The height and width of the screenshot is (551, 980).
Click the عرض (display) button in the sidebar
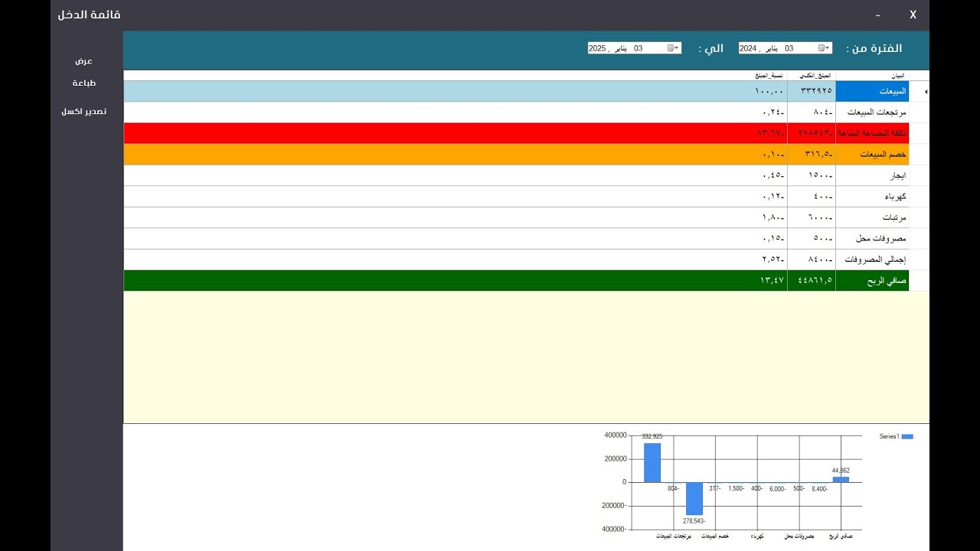click(x=83, y=61)
